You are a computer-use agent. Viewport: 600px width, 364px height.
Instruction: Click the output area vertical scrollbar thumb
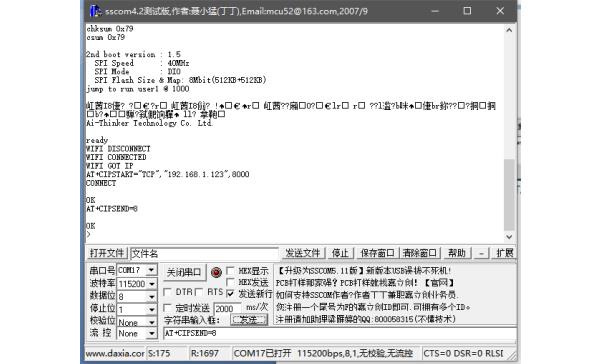(x=509, y=194)
